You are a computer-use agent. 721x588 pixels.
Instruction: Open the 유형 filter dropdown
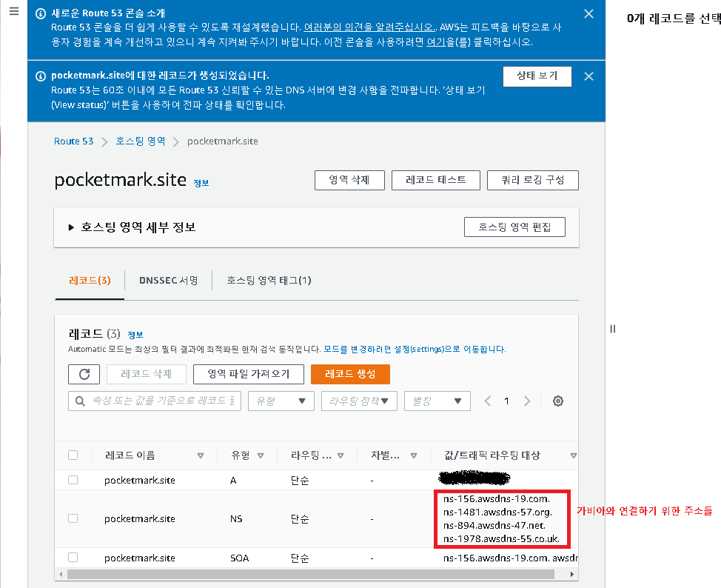click(x=281, y=401)
